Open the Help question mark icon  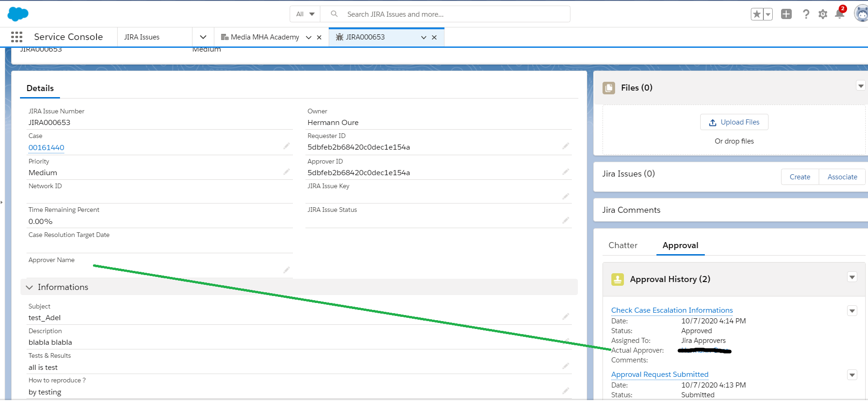[806, 14]
